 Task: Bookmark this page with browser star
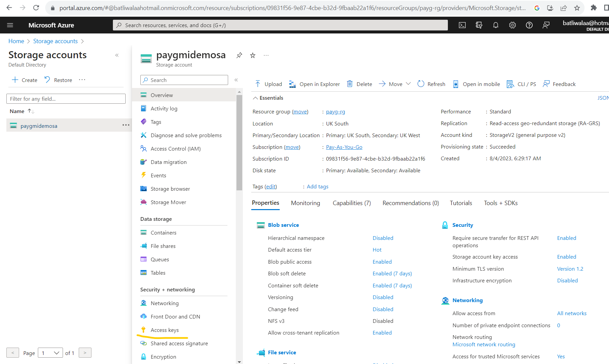pos(577,8)
